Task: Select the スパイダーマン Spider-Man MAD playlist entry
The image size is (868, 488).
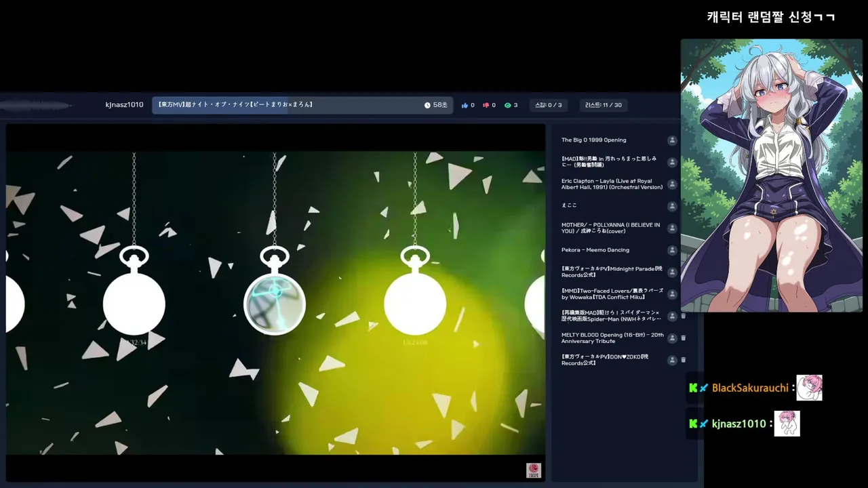Action: coord(612,316)
